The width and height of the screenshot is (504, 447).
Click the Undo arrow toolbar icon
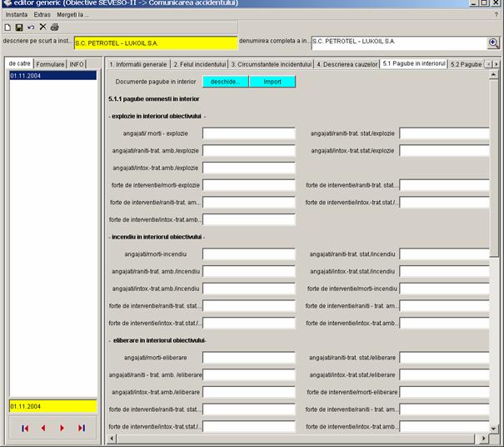pyautogui.click(x=31, y=28)
